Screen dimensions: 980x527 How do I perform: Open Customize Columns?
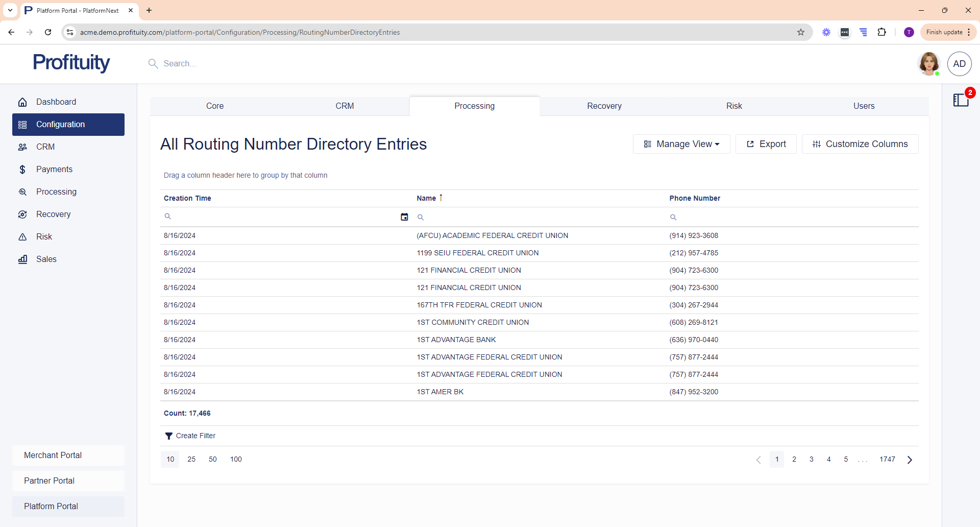(860, 144)
